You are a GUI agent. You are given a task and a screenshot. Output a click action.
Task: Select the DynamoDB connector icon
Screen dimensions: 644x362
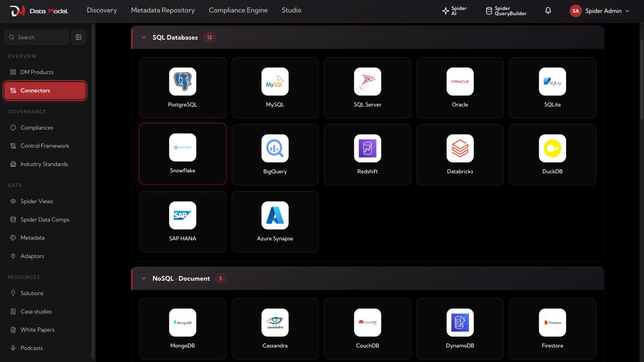(460, 322)
